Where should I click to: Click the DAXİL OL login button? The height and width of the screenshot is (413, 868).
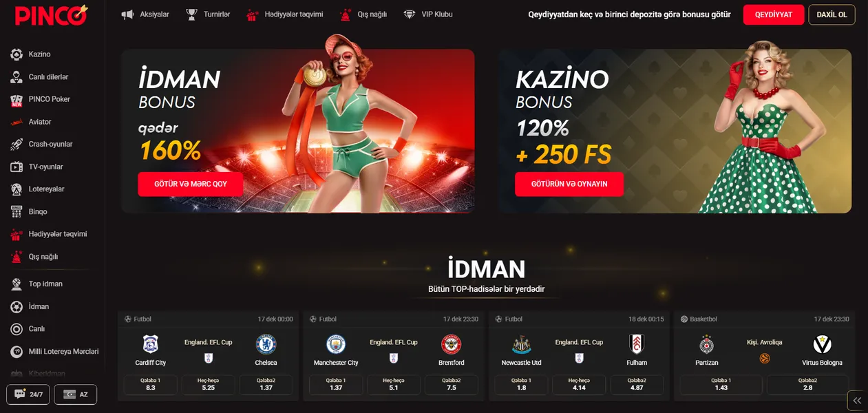tap(832, 14)
